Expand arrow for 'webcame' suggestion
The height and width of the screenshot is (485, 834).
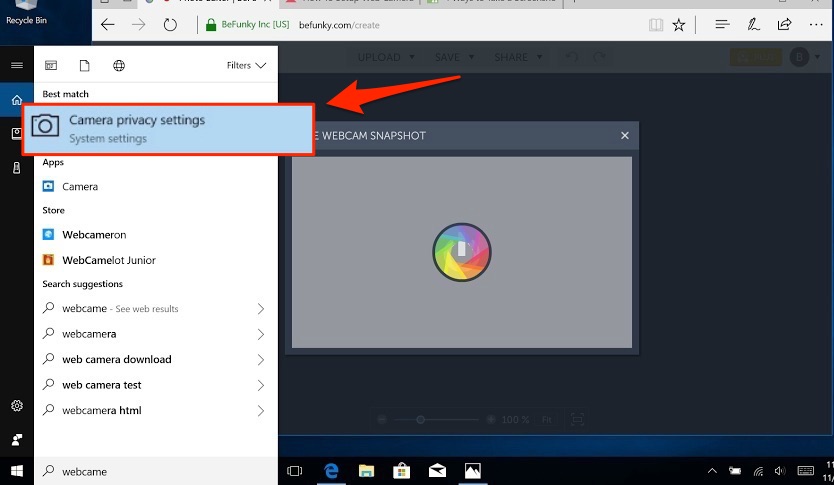tap(261, 308)
